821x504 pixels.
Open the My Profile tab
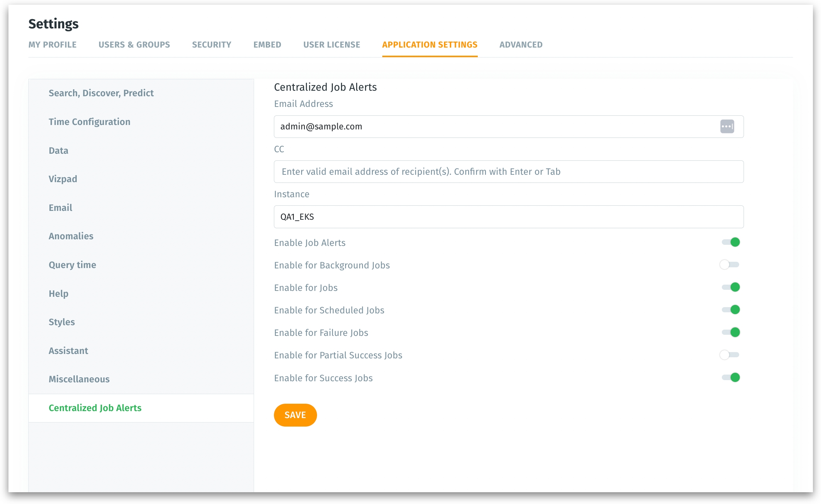tap(52, 45)
